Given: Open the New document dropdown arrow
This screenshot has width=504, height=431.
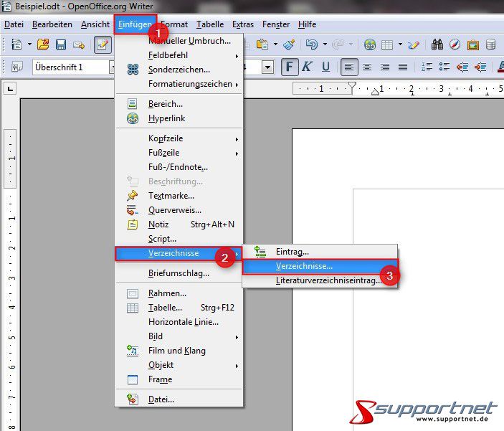Looking at the screenshot, I should [x=29, y=44].
